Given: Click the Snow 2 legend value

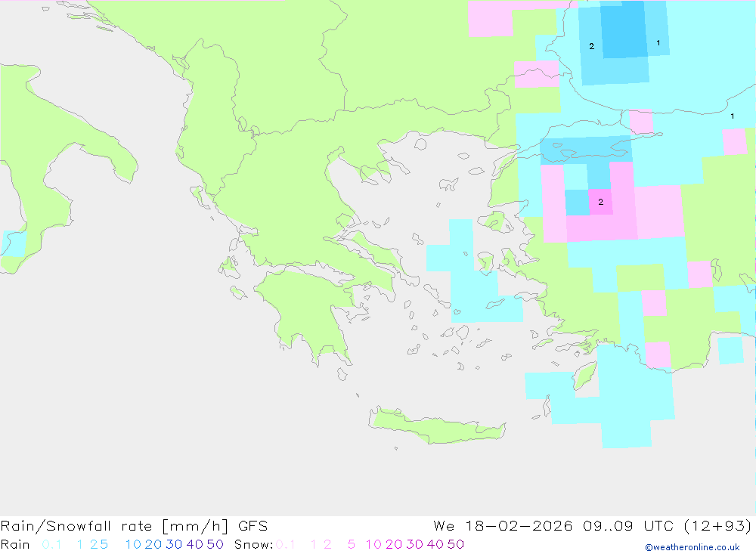Looking at the screenshot, I should (327, 544).
